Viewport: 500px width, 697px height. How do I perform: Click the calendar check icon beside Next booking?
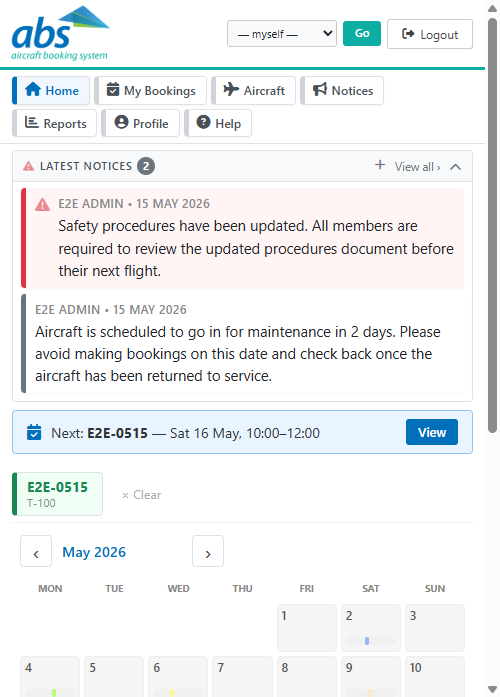pyautogui.click(x=34, y=433)
